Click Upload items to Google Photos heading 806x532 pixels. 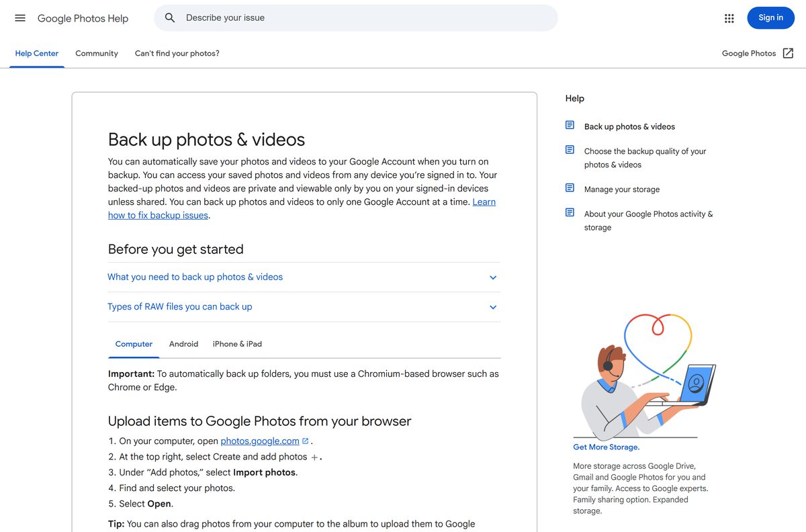click(259, 421)
